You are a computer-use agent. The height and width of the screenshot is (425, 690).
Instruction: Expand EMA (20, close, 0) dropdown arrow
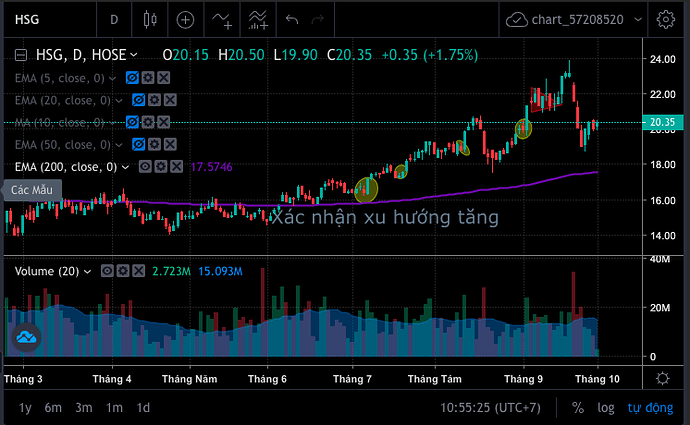pyautogui.click(x=119, y=101)
